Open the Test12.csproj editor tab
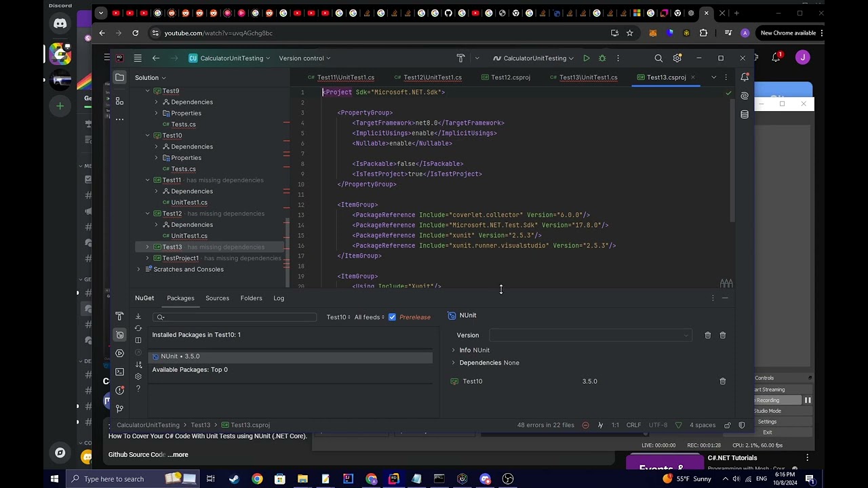Viewport: 868px width, 488px height. [510, 77]
